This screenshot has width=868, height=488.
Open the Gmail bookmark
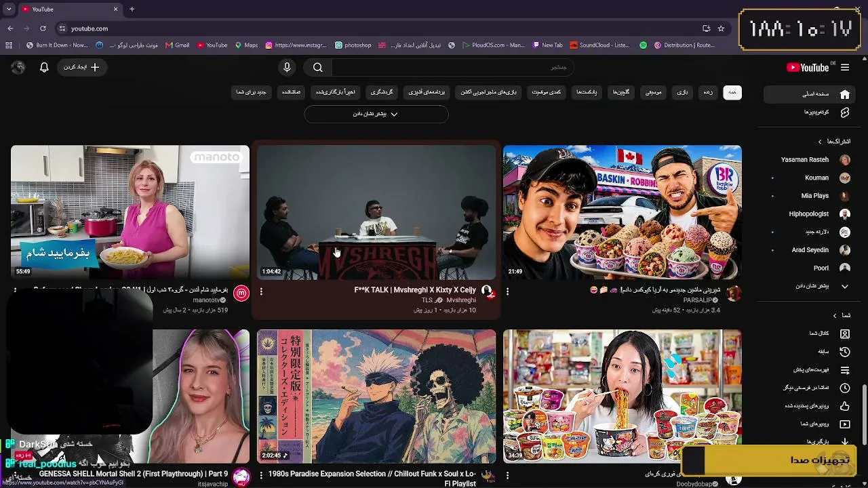pos(178,45)
